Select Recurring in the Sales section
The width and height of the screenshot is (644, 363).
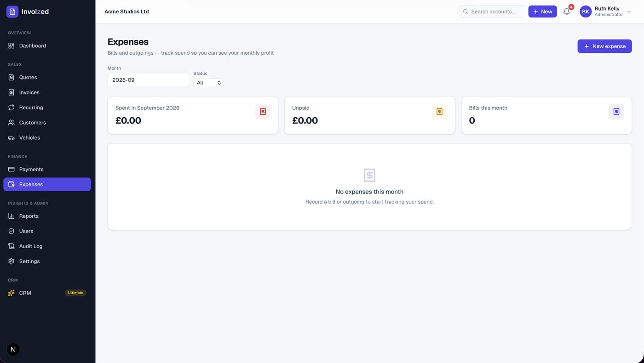(47, 108)
